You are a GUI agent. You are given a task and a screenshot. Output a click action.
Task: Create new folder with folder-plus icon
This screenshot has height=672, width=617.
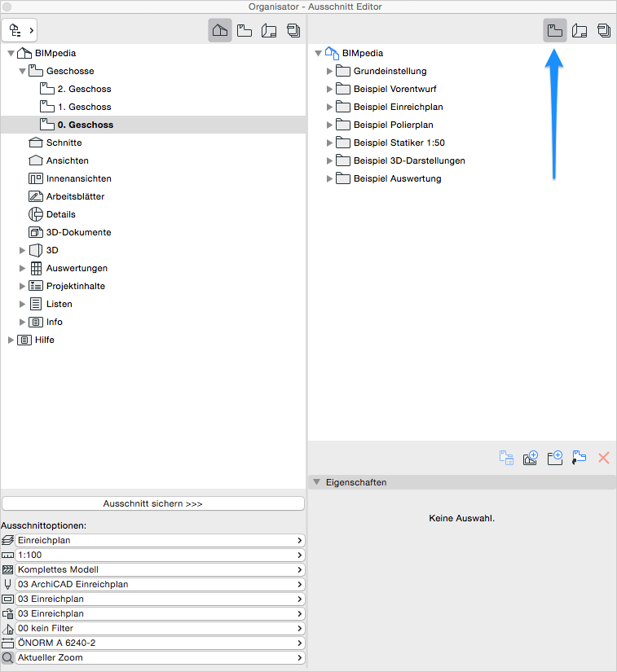pyautogui.click(x=555, y=458)
